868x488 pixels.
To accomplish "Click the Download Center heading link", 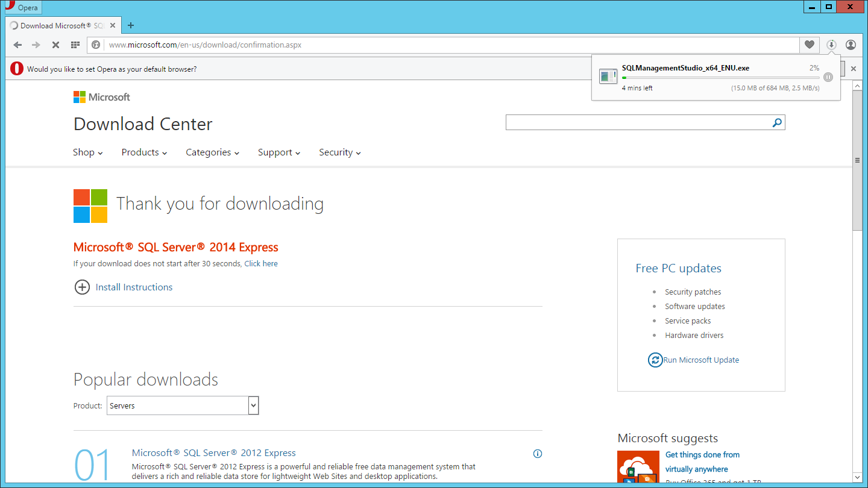I will (143, 124).
